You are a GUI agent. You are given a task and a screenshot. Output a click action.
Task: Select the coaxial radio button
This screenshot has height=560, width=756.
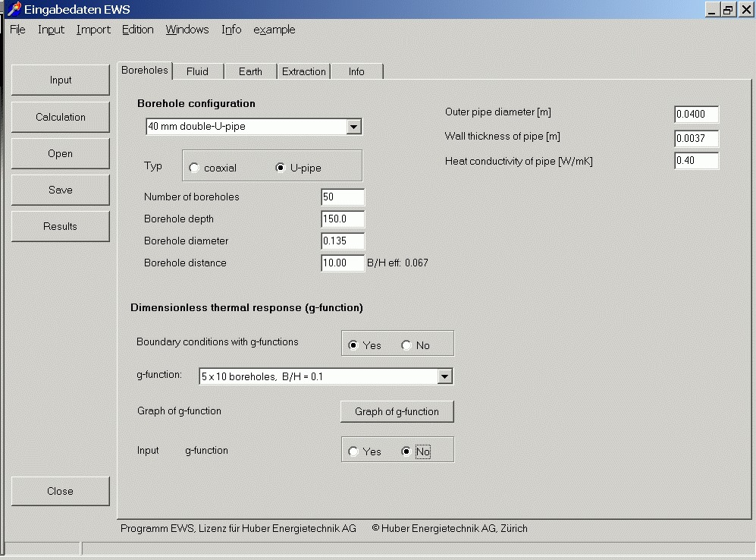click(195, 168)
